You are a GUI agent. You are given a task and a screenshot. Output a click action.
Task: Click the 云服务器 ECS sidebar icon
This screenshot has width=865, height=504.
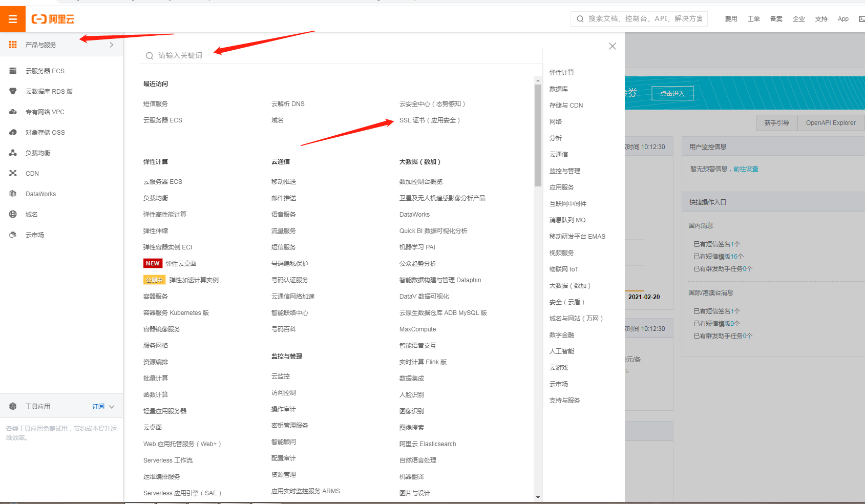coord(13,71)
